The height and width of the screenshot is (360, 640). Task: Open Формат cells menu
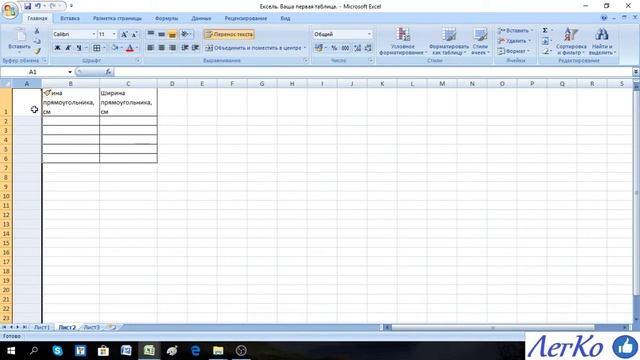point(513,51)
